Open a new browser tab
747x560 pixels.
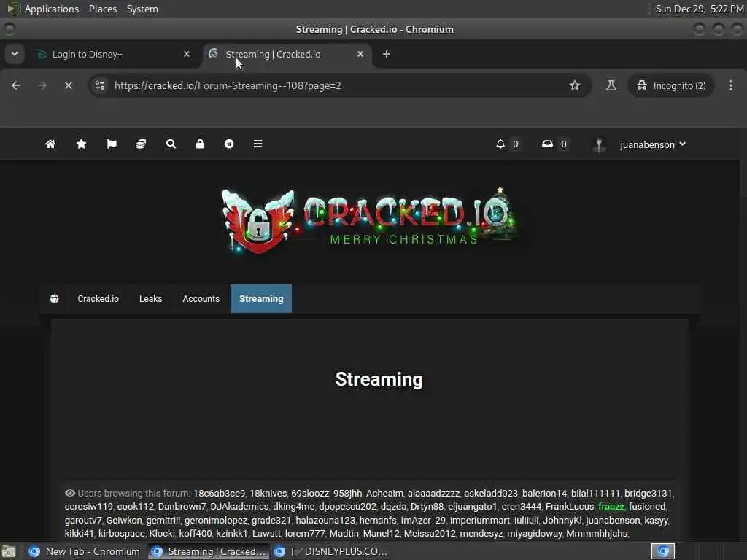tap(387, 54)
